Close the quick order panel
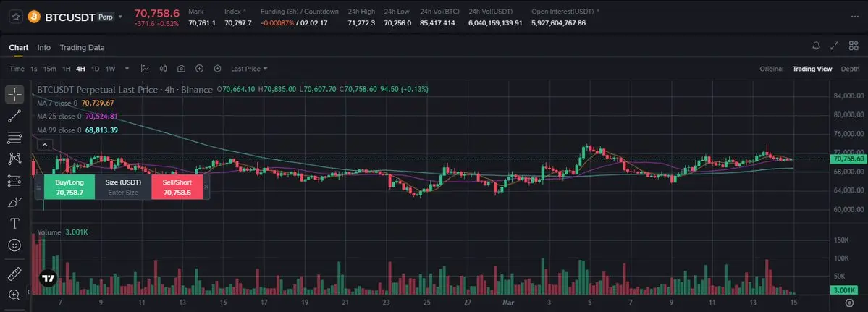This screenshot has height=312, width=868. (206, 187)
